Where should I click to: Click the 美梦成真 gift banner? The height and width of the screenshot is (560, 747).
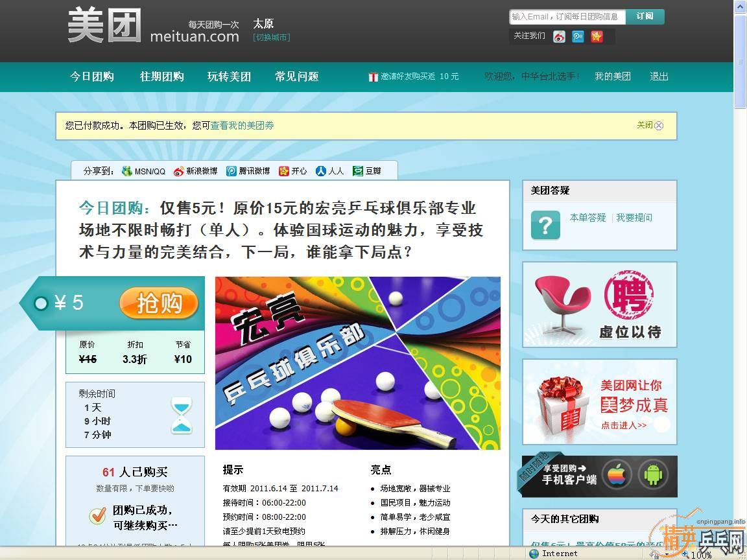(600, 402)
